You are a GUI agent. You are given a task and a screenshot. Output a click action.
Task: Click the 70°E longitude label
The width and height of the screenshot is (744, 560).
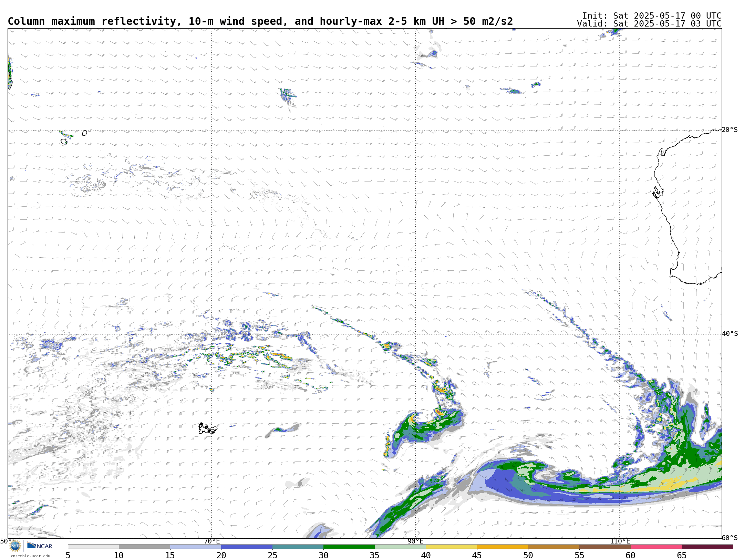[212, 541]
